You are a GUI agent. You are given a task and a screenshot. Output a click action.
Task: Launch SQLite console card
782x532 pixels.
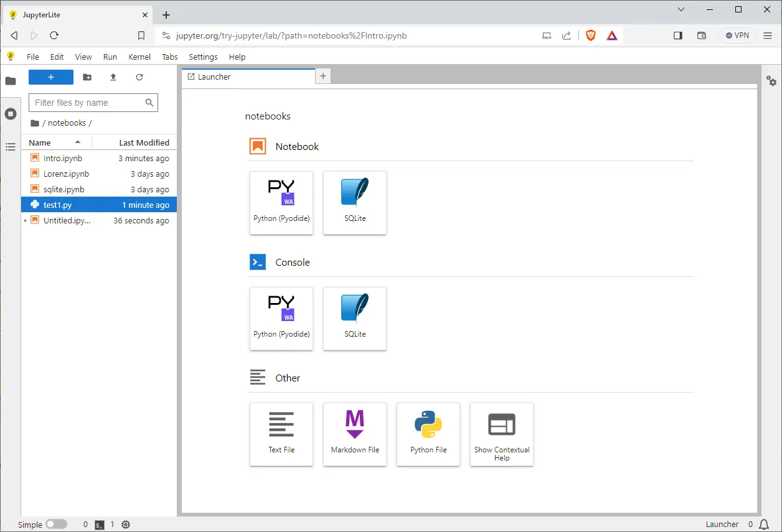click(x=355, y=319)
